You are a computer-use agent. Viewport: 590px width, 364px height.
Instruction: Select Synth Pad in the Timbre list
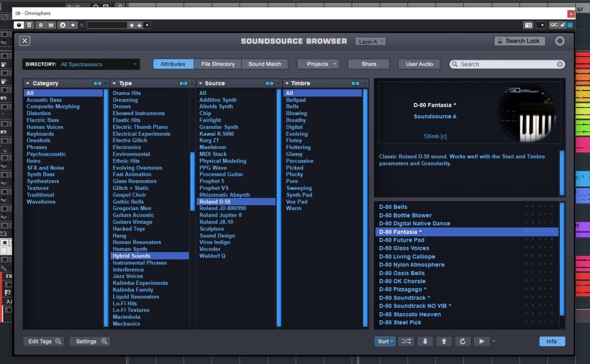point(322,195)
